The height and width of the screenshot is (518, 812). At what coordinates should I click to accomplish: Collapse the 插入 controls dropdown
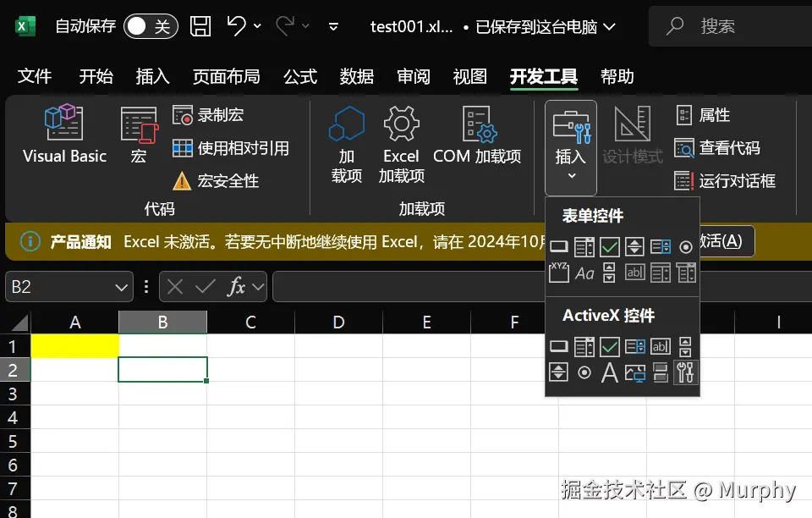(x=571, y=147)
